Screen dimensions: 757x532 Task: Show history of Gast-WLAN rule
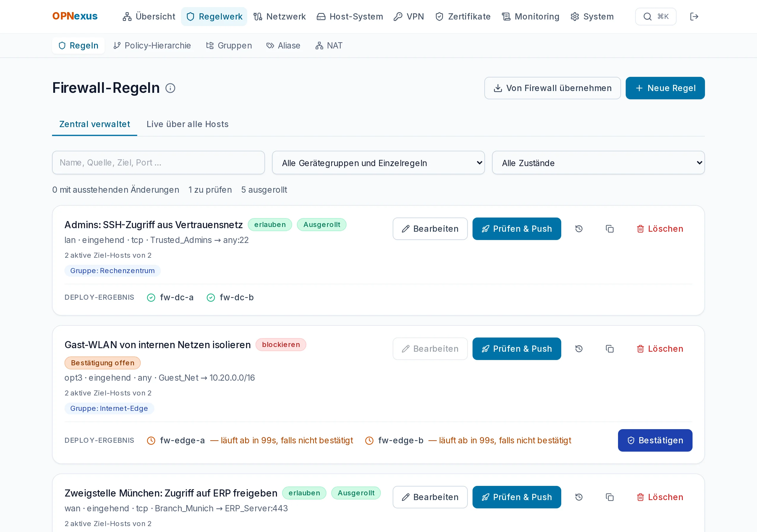point(579,349)
